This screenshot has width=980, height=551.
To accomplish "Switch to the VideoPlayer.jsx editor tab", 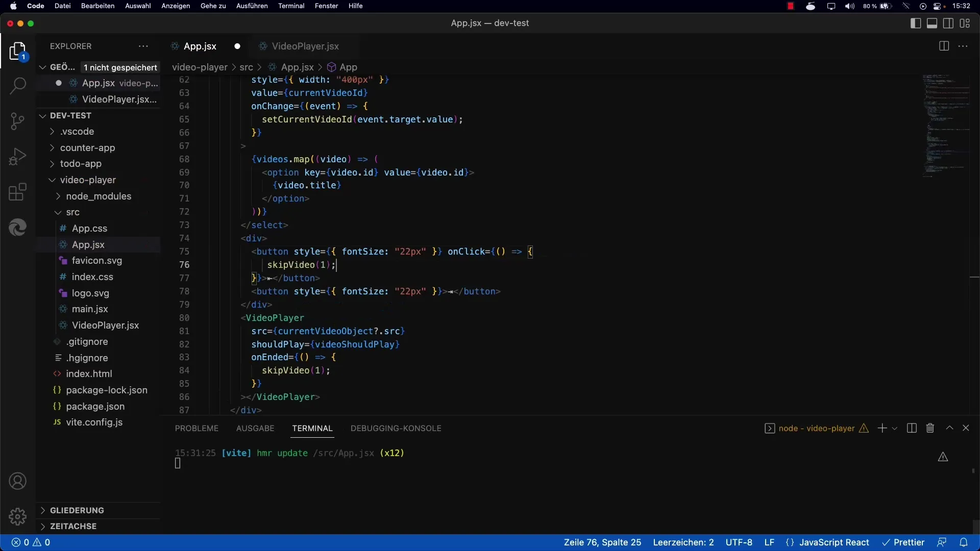I will 305,46.
